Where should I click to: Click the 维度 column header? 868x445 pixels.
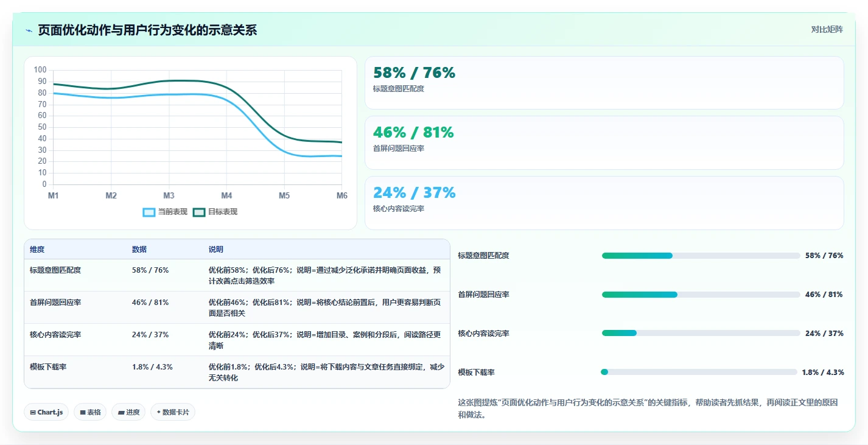[x=37, y=250]
